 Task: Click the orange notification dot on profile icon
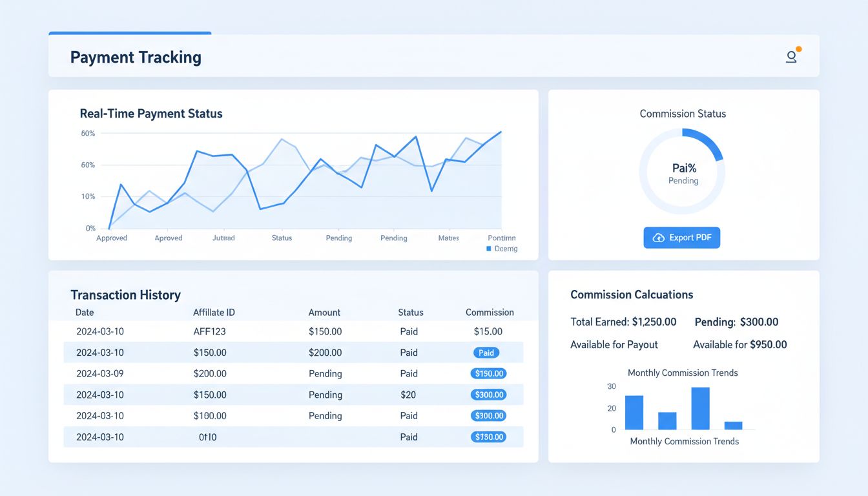798,48
